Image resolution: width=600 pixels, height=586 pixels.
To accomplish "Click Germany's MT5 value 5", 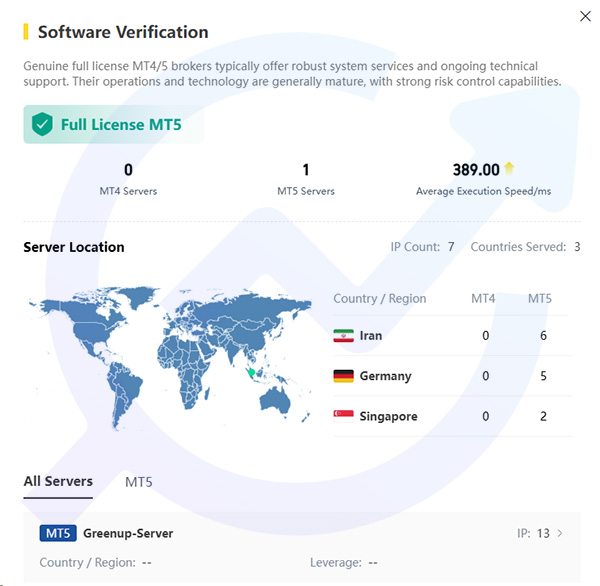I will pyautogui.click(x=543, y=376).
